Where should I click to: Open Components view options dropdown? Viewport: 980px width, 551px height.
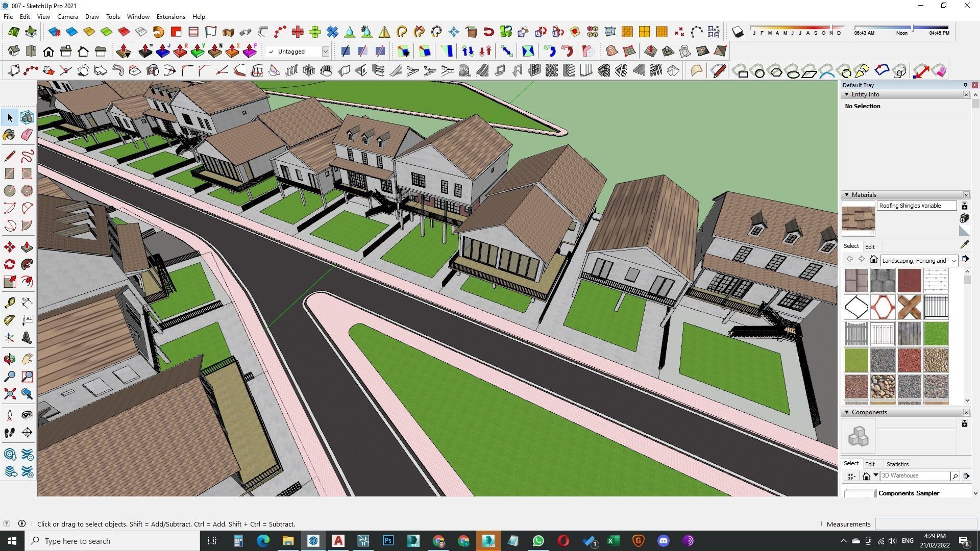click(851, 476)
